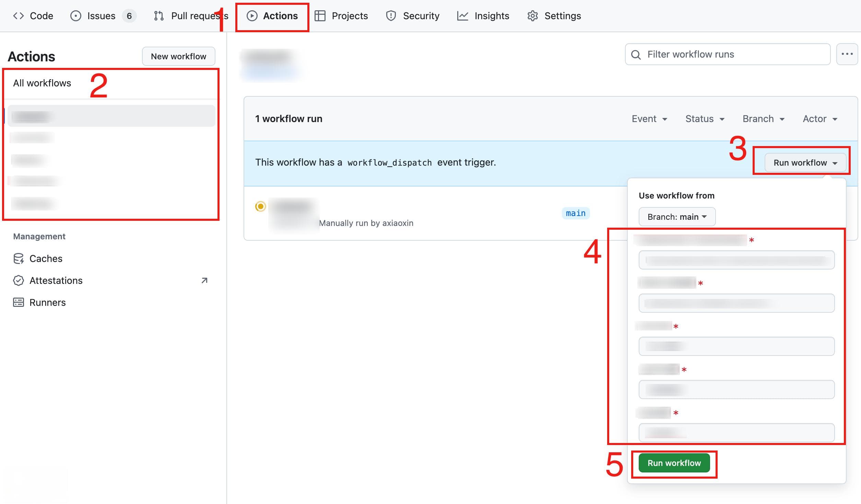Focus the fifth required workflow input field

coord(736,433)
